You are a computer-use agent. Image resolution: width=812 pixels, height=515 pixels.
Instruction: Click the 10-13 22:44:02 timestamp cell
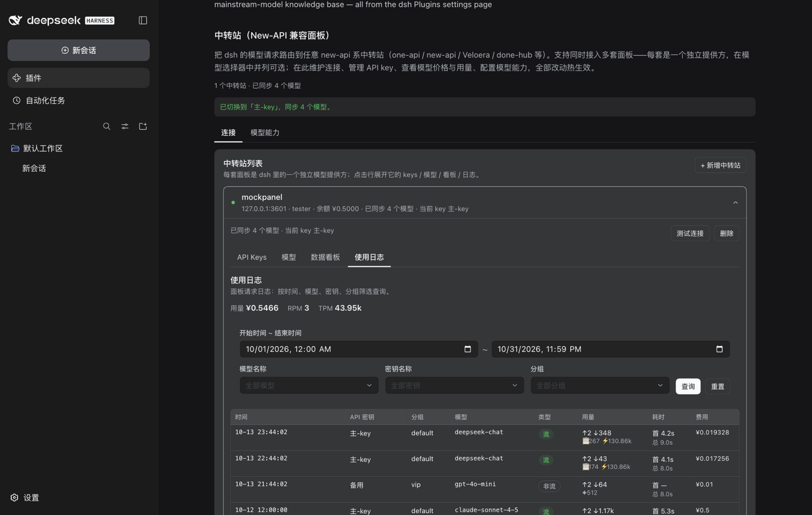[261, 458]
